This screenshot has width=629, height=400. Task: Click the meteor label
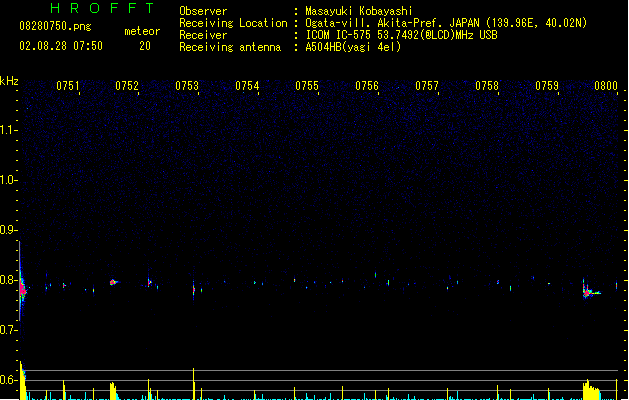[142, 31]
